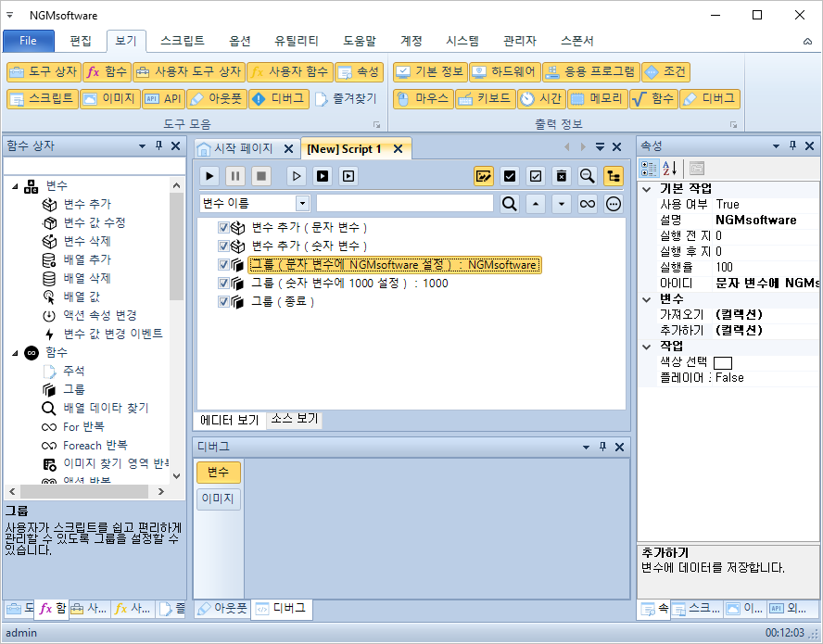
Task: Click the outlined play triangle icon
Action: (297, 176)
